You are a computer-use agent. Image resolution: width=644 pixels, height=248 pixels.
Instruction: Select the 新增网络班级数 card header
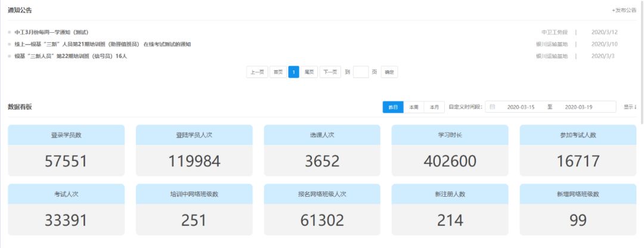[x=578, y=194]
